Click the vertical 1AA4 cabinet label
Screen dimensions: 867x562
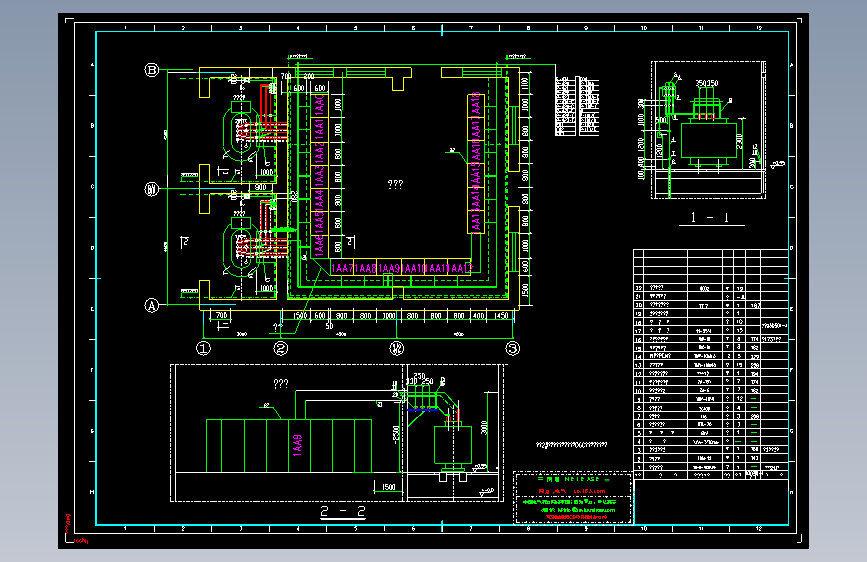point(319,200)
